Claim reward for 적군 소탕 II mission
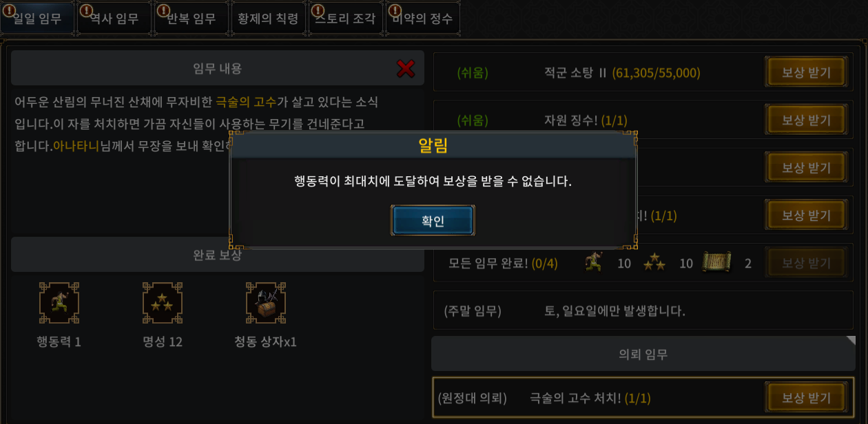 (806, 72)
